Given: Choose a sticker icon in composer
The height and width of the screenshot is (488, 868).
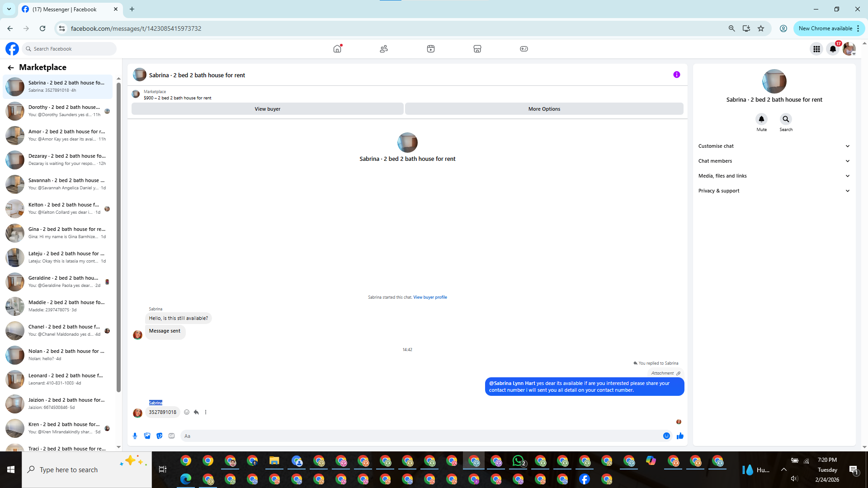Looking at the screenshot, I should pos(159,436).
